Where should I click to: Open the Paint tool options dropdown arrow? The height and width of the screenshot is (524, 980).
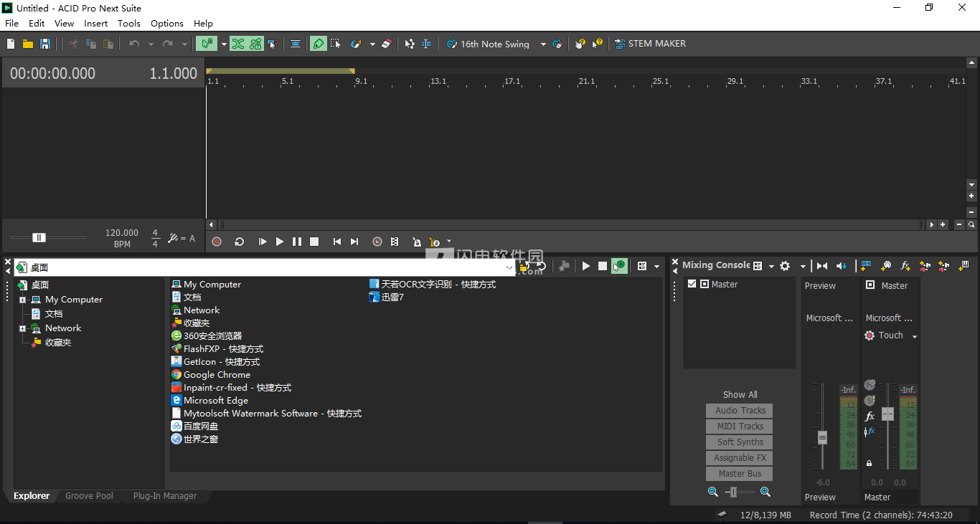pyautogui.click(x=372, y=44)
